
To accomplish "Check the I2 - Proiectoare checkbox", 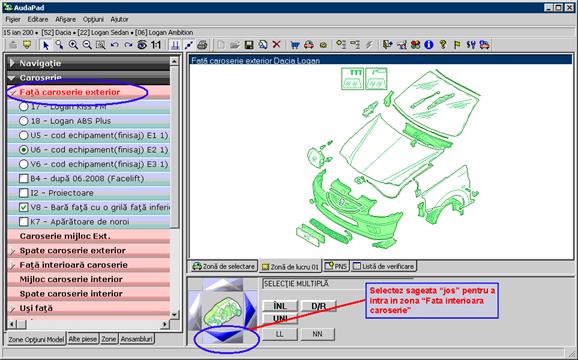I will point(24,193).
